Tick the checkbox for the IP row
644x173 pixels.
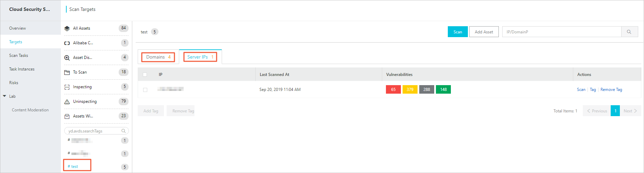coord(145,90)
